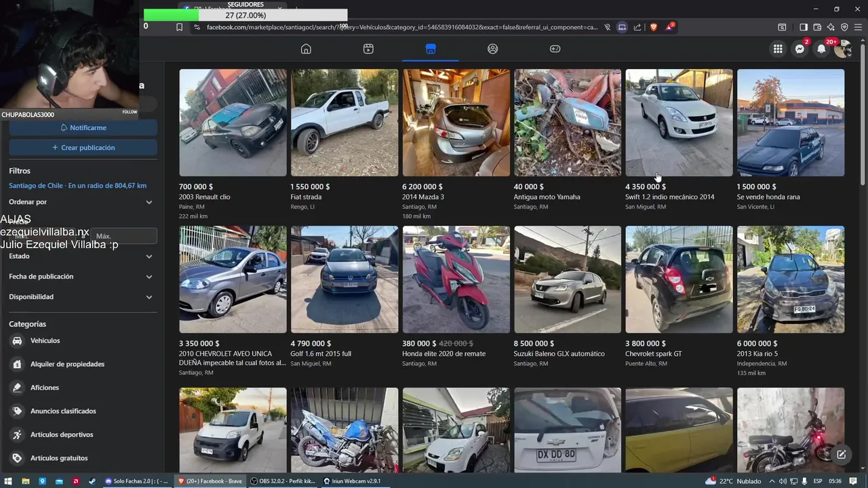Open Se vende honda rana listing photo
868x488 pixels.
(791, 123)
